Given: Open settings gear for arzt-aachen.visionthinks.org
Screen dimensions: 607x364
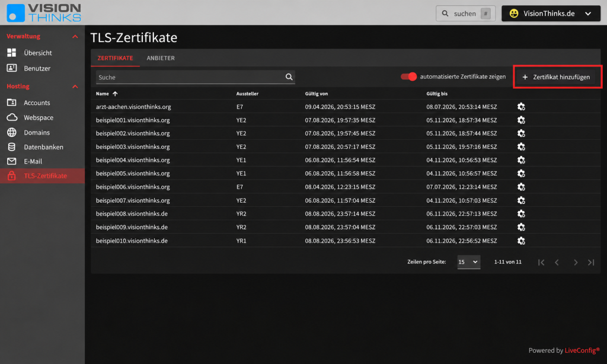Looking at the screenshot, I should point(521,107).
